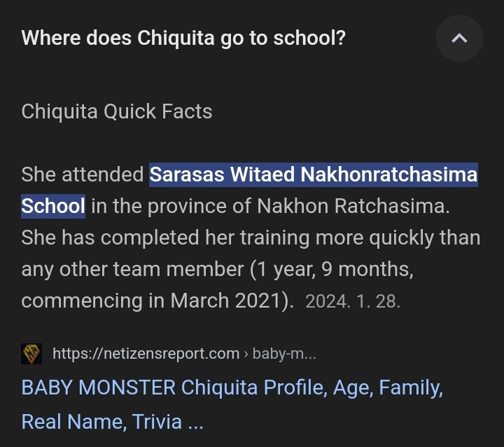Image resolution: width=504 pixels, height=447 pixels.
Task: Click the highlighted word "School"
Action: [53, 206]
